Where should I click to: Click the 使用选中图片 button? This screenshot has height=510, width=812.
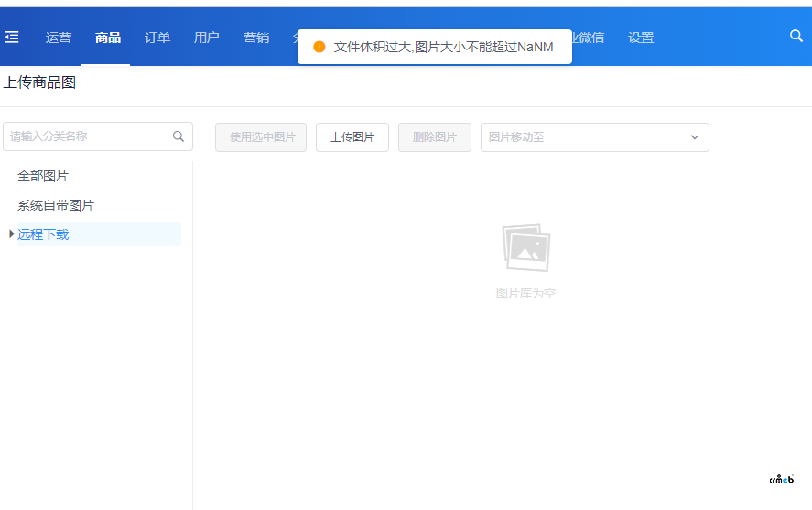pos(261,137)
